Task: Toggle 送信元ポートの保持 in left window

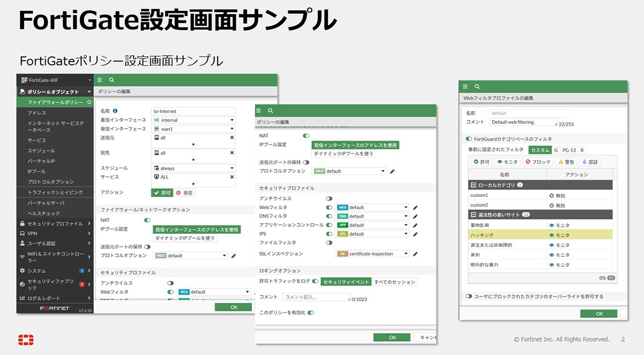Action: [x=147, y=247]
